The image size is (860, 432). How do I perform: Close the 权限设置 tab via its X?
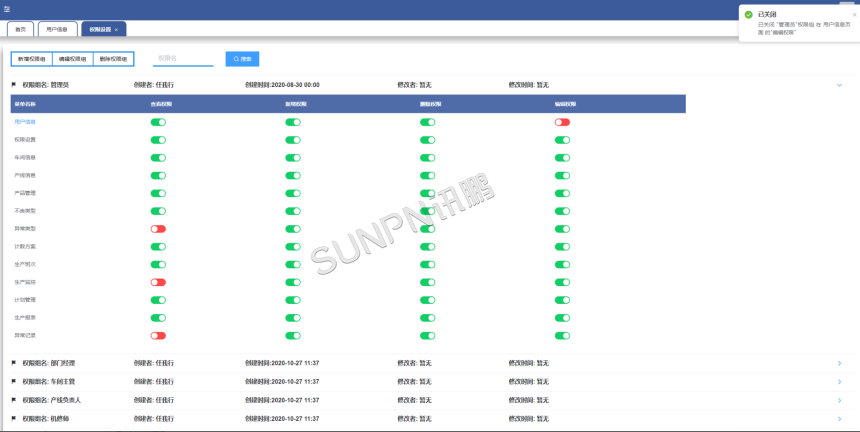116,30
